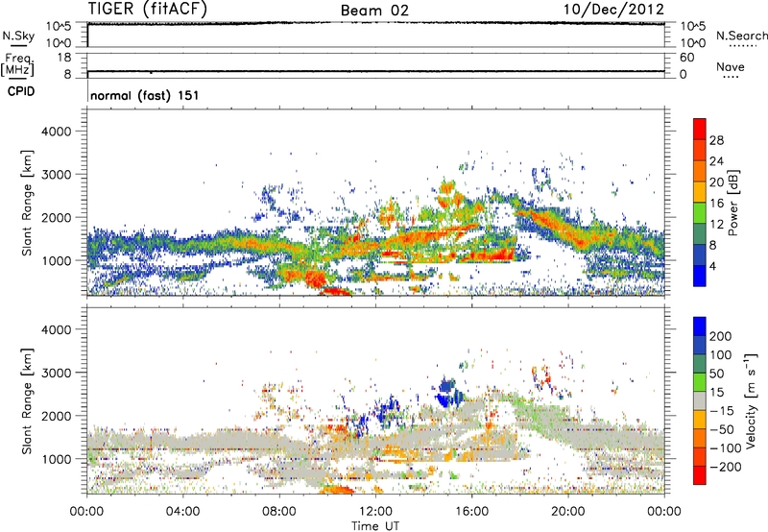
Task: Click the 'TIGER (fitACF)' plot title
Action: click(x=148, y=9)
